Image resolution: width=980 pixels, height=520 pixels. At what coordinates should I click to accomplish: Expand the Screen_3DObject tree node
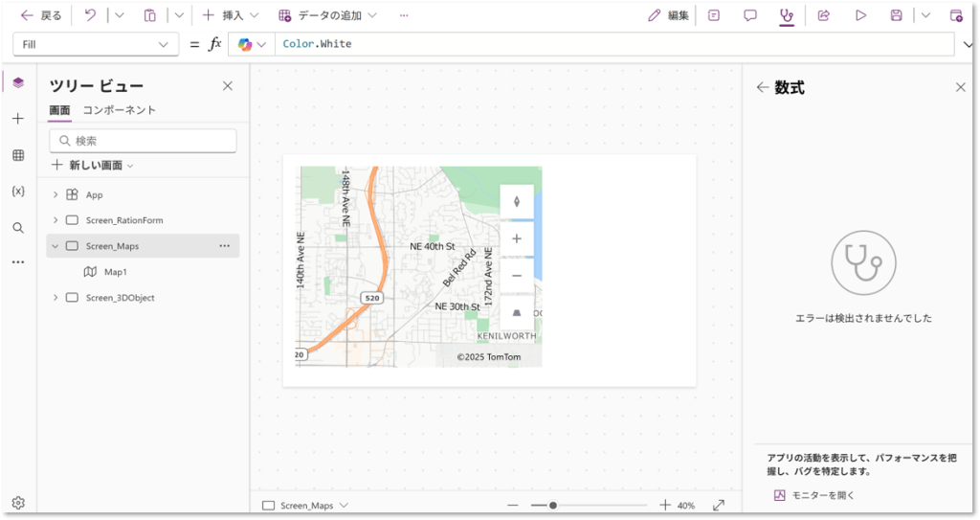tap(56, 298)
